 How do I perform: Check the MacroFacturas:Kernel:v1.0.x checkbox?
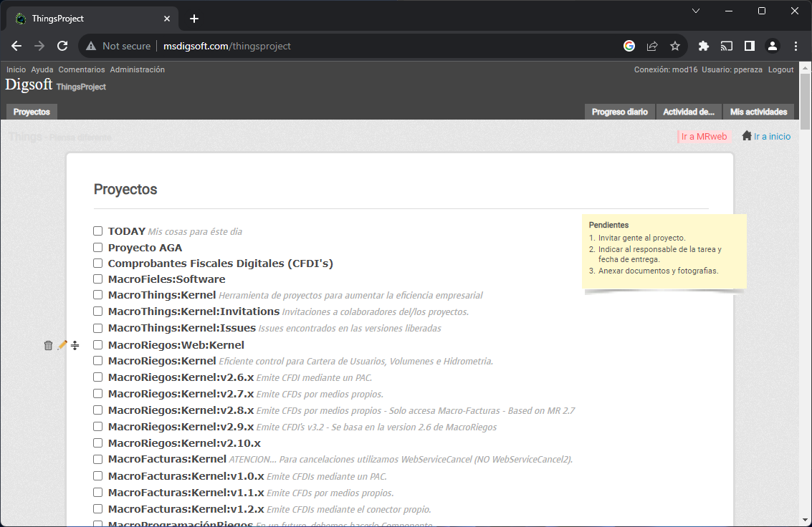coord(98,475)
